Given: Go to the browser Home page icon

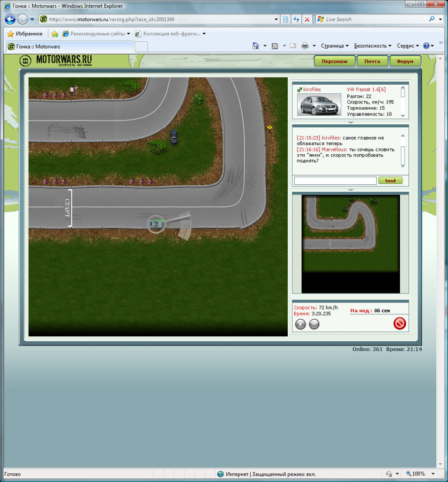Looking at the screenshot, I should 256,46.
